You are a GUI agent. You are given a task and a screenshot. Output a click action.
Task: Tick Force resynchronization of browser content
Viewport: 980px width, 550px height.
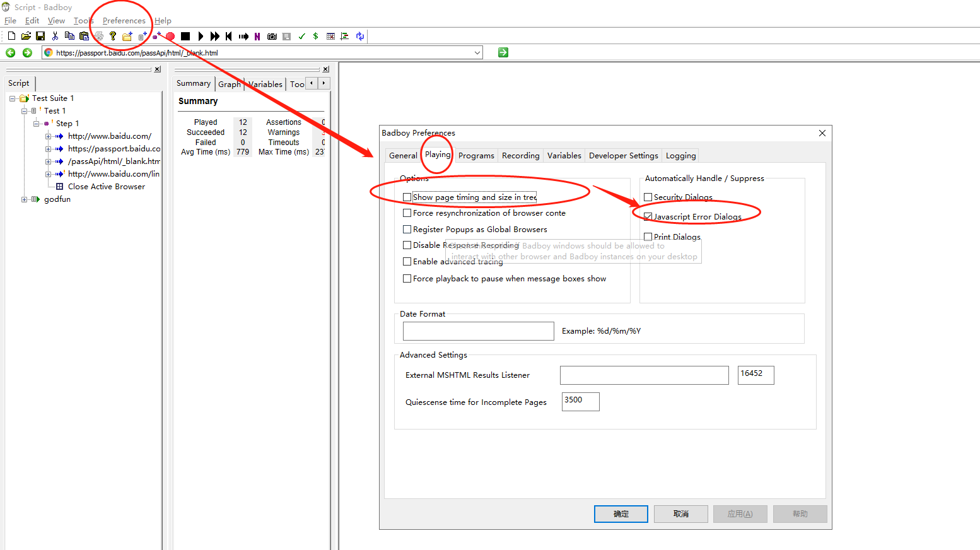[x=407, y=213]
